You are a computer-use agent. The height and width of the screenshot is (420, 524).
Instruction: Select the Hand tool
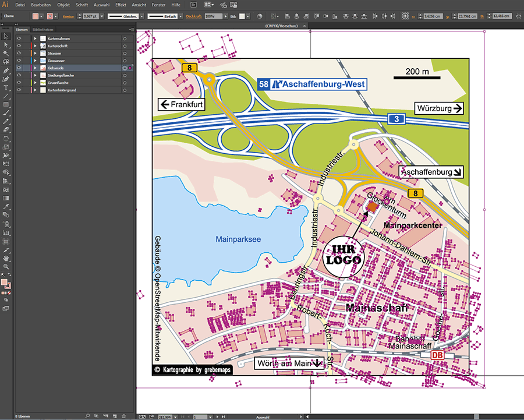[x=6, y=257]
